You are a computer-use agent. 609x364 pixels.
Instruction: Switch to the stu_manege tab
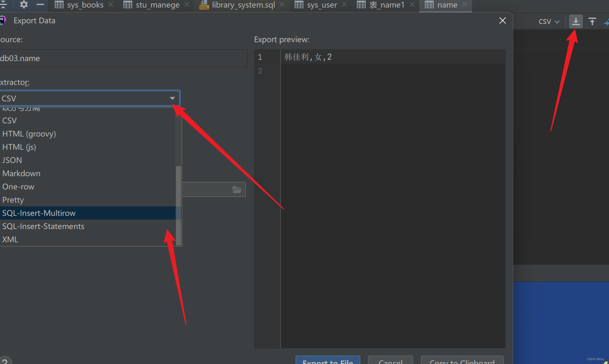pyautogui.click(x=151, y=5)
